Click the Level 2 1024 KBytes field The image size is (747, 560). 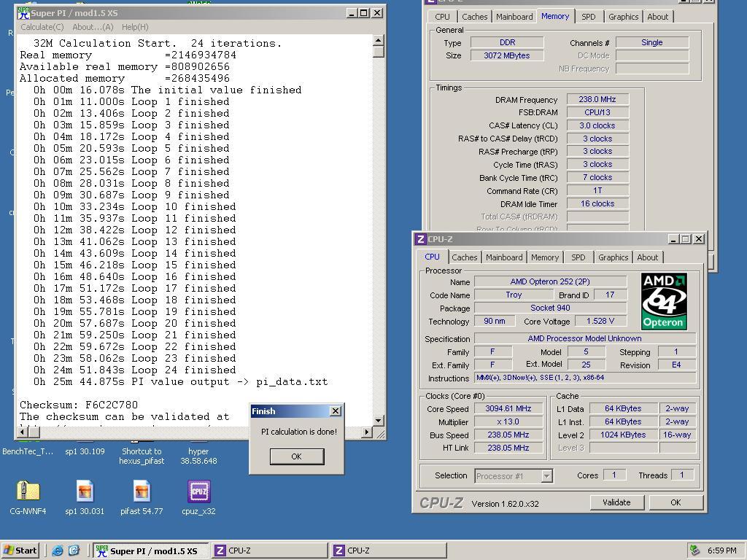623,435
